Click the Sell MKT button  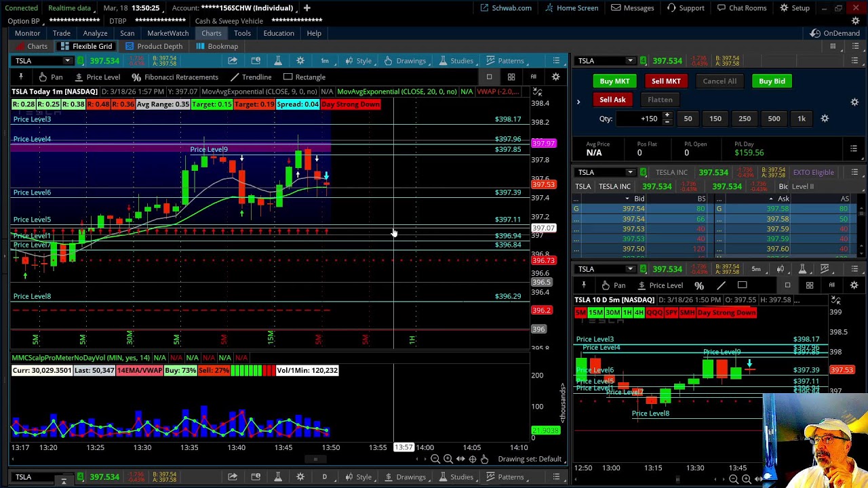click(666, 81)
